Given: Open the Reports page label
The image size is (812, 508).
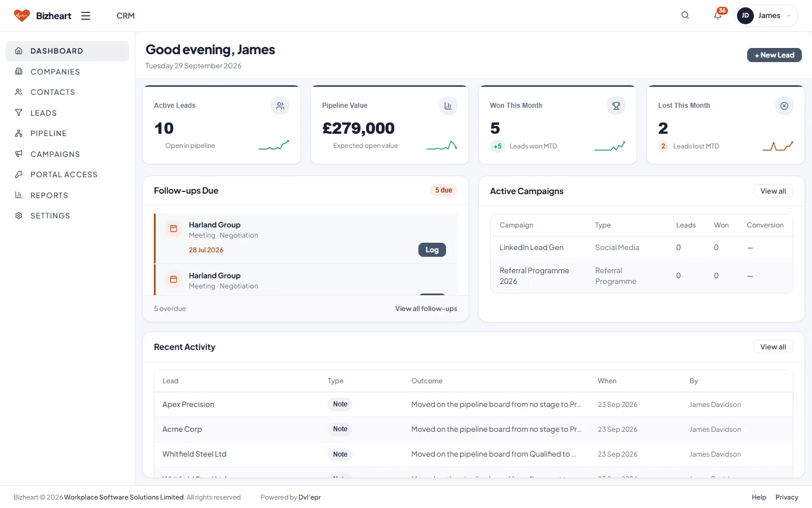Looking at the screenshot, I should pyautogui.click(x=49, y=195).
